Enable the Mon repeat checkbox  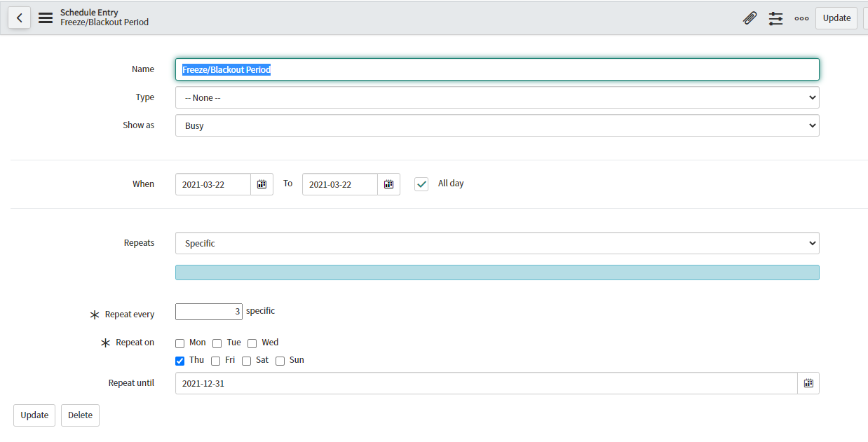click(x=179, y=343)
